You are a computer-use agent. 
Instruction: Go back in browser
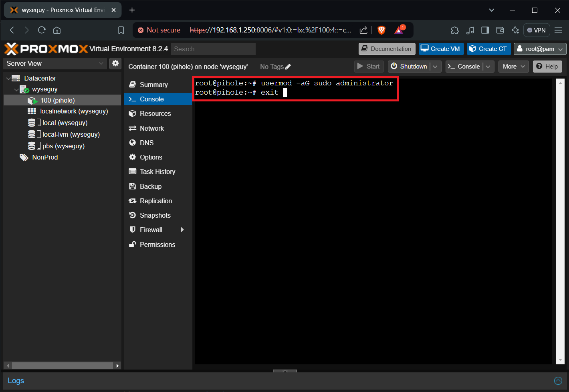(x=12, y=30)
